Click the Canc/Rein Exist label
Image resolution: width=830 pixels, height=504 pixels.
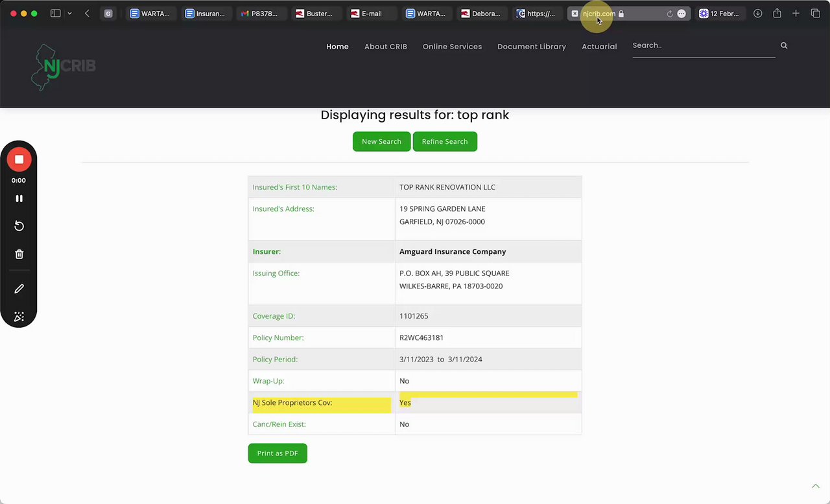[279, 424]
